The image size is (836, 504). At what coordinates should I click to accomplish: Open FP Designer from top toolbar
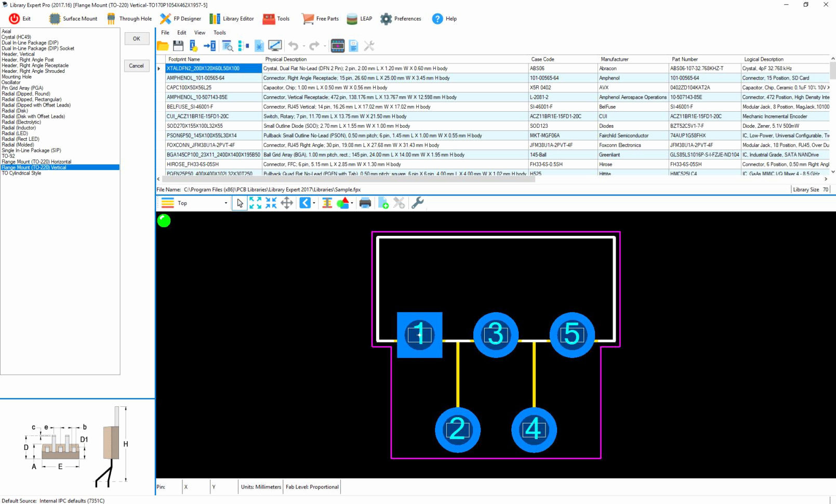point(180,19)
